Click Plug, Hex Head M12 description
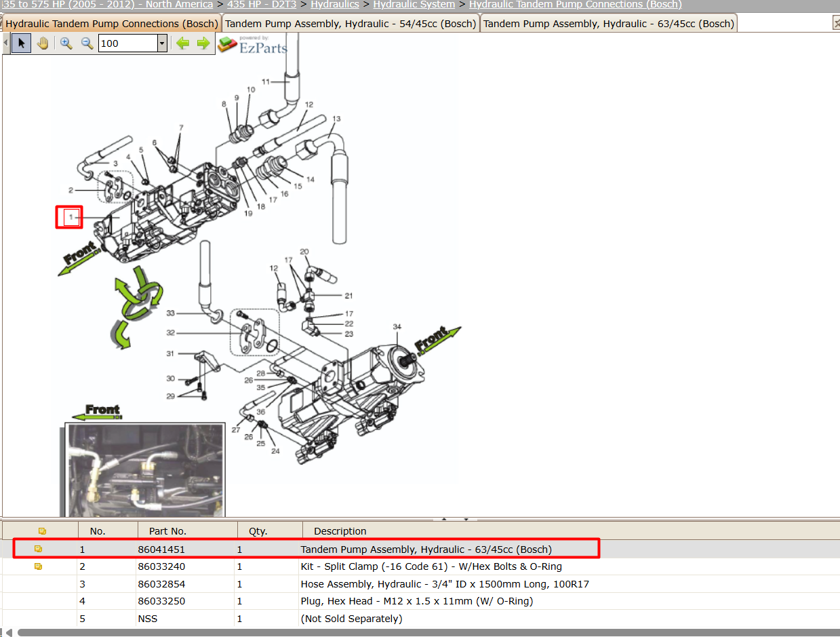Viewport: 840px width, 637px height. coord(417,601)
